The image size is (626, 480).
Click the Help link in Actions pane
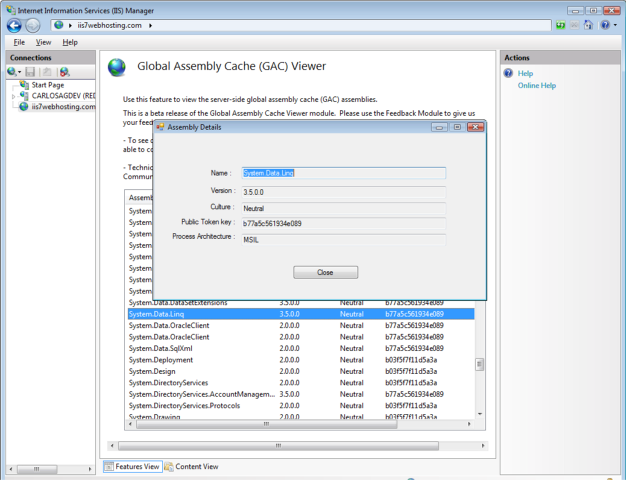click(x=525, y=73)
